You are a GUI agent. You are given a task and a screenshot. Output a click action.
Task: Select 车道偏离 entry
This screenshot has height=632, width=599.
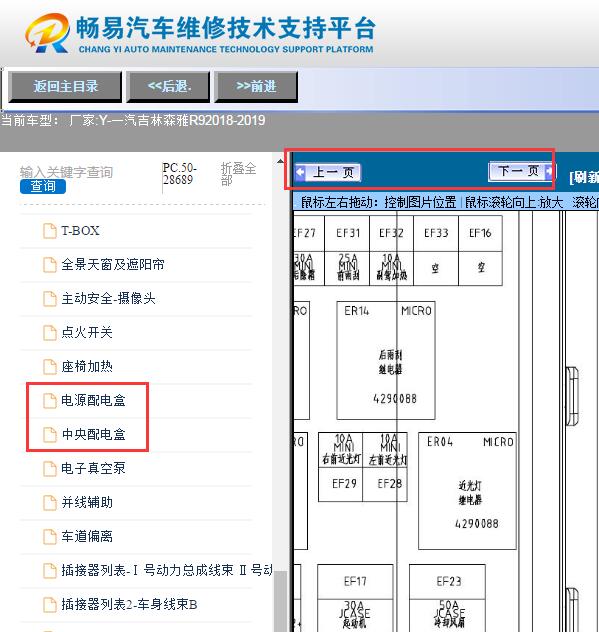(87, 536)
